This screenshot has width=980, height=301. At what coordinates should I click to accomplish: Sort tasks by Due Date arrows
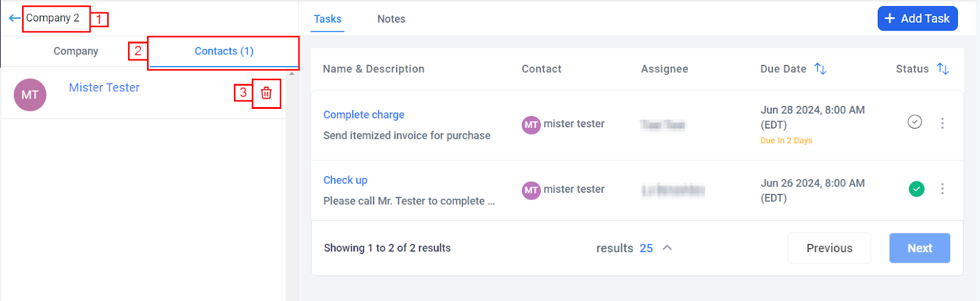tap(820, 69)
